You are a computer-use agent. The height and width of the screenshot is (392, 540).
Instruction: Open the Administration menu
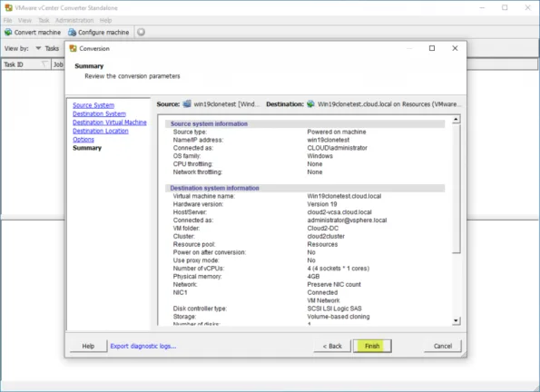point(74,20)
